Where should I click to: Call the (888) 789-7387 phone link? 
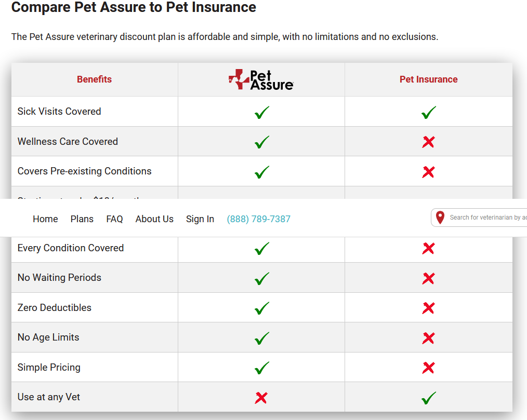click(258, 219)
